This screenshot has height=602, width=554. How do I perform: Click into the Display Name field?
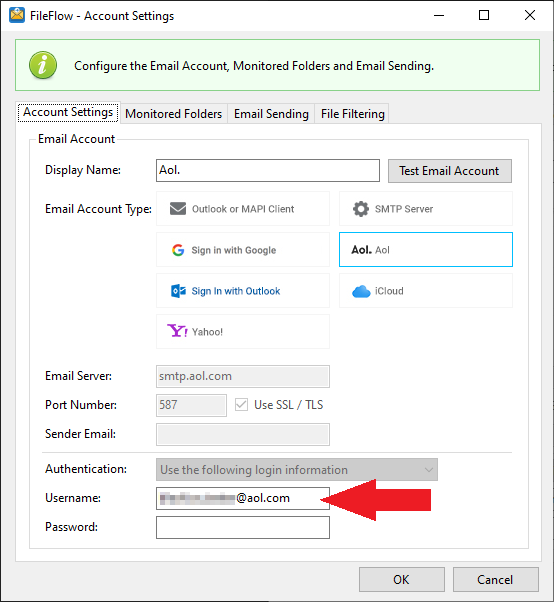click(x=268, y=170)
